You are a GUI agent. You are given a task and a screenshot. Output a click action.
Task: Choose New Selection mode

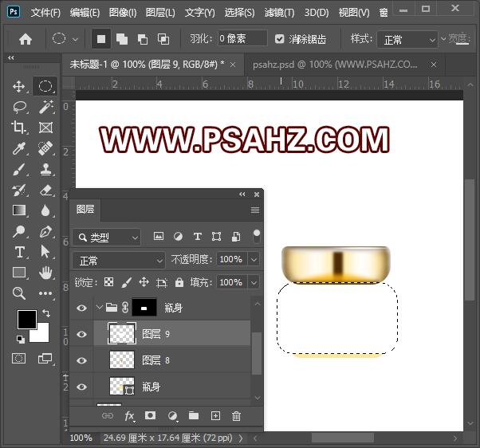(101, 39)
